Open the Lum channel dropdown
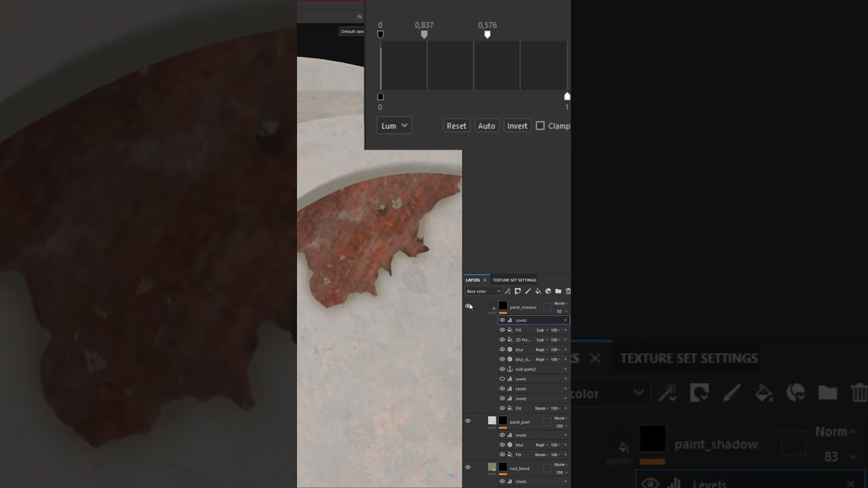The width and height of the screenshot is (868, 488). [x=394, y=125]
